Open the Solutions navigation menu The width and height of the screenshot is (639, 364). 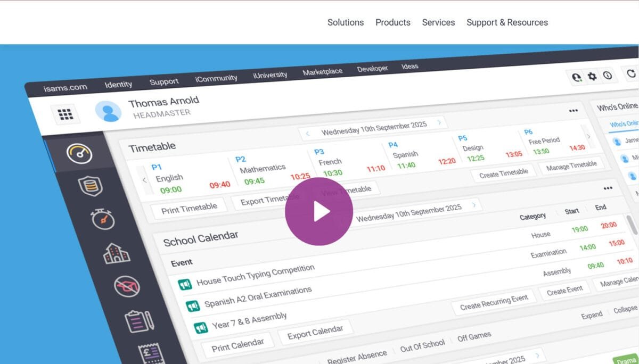[346, 22]
